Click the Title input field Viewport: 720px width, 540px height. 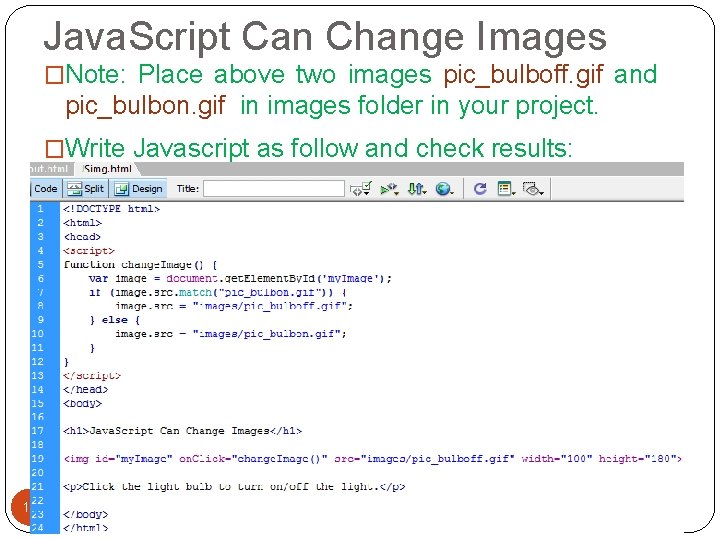point(274,189)
